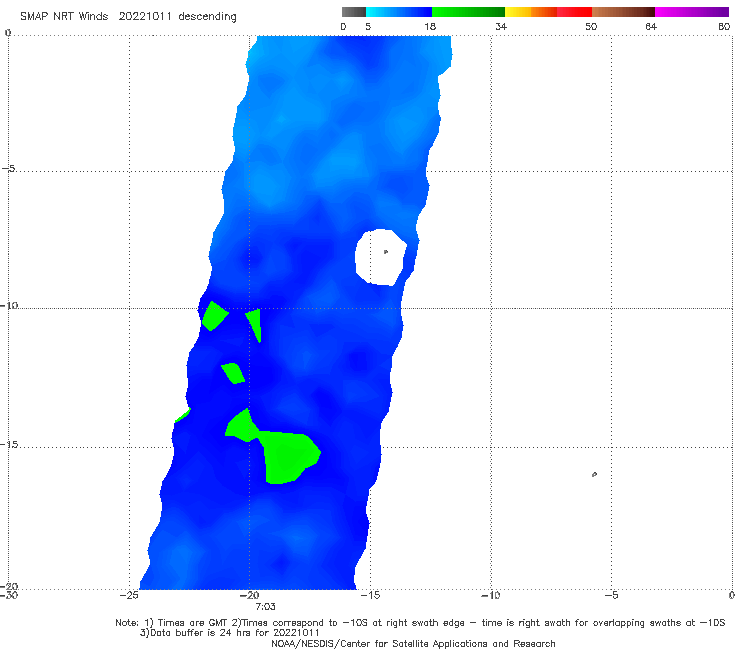This screenshot has height=650, width=740.
Task: Click the brown 50-64 segment of the color bar
Action: (623, 12)
